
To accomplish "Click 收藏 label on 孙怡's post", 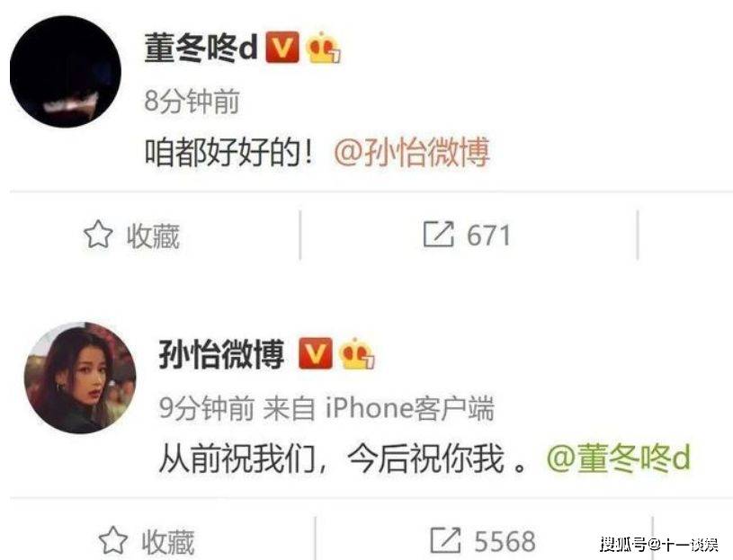I will (x=168, y=542).
